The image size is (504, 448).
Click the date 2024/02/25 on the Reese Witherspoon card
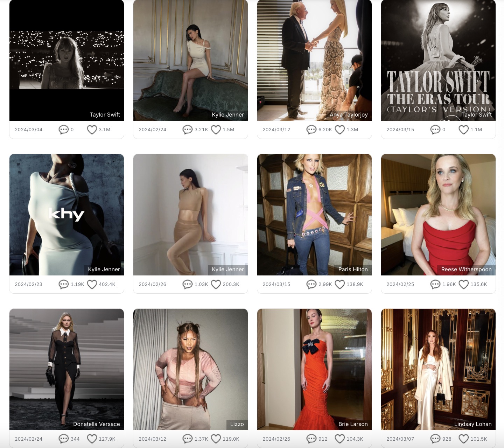click(x=400, y=285)
